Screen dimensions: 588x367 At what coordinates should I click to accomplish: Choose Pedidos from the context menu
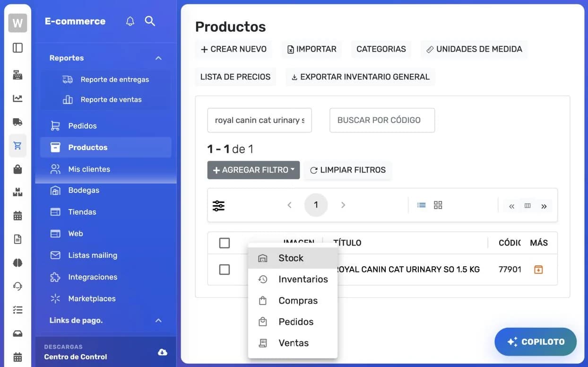click(x=293, y=322)
